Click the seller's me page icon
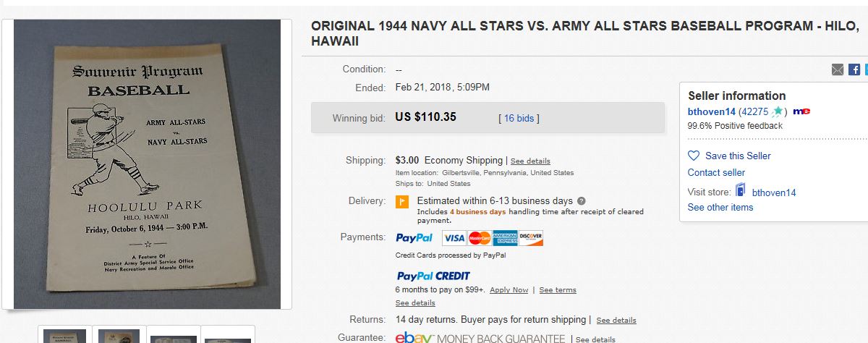The height and width of the screenshot is (343, 868). coord(801,111)
